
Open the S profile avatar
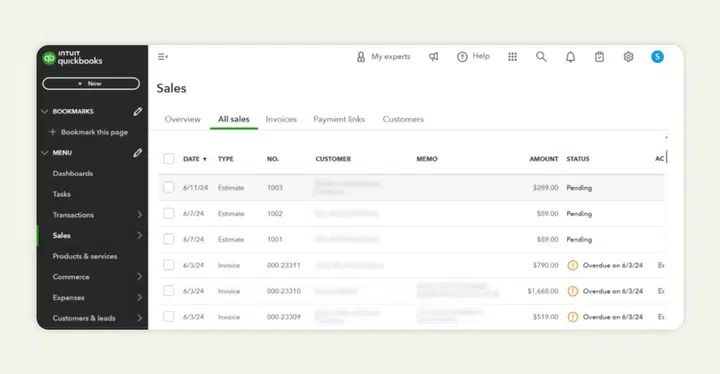pyautogui.click(x=657, y=57)
